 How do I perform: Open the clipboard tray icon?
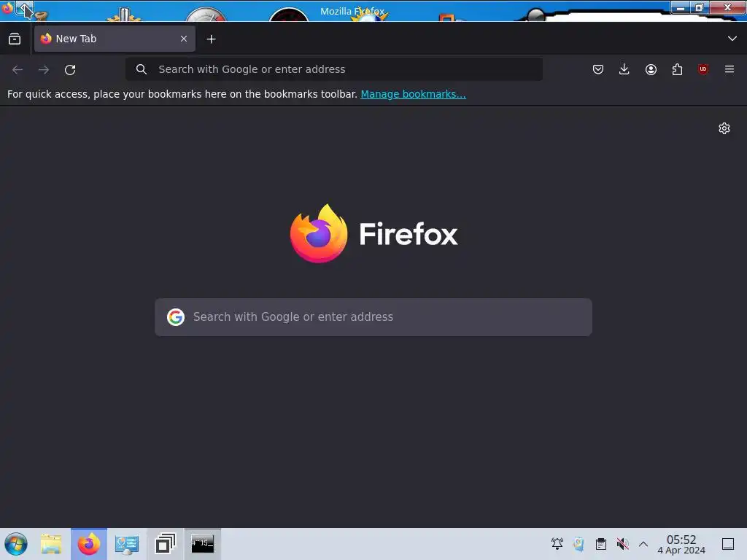point(601,544)
